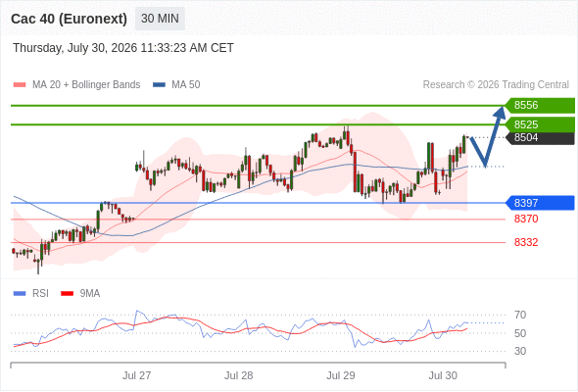This screenshot has width=578, height=392.
Task: Toggle the MA 20 + Bollinger Bands legend label
Action: [86, 85]
